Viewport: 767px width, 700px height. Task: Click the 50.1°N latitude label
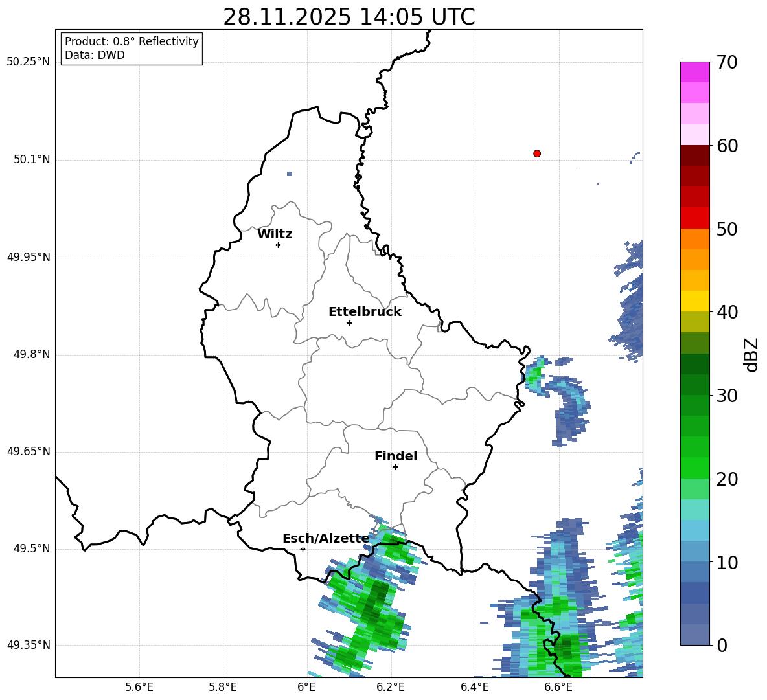[32, 159]
